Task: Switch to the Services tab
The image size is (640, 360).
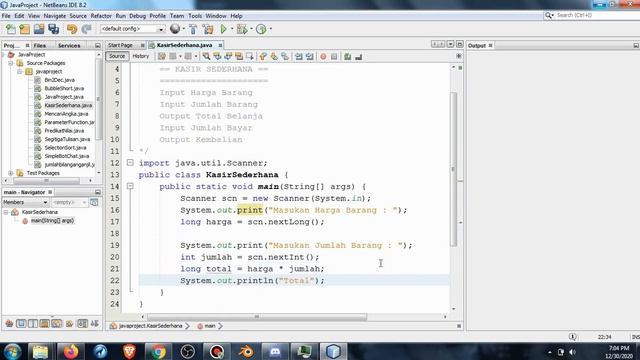Action: tap(69, 45)
